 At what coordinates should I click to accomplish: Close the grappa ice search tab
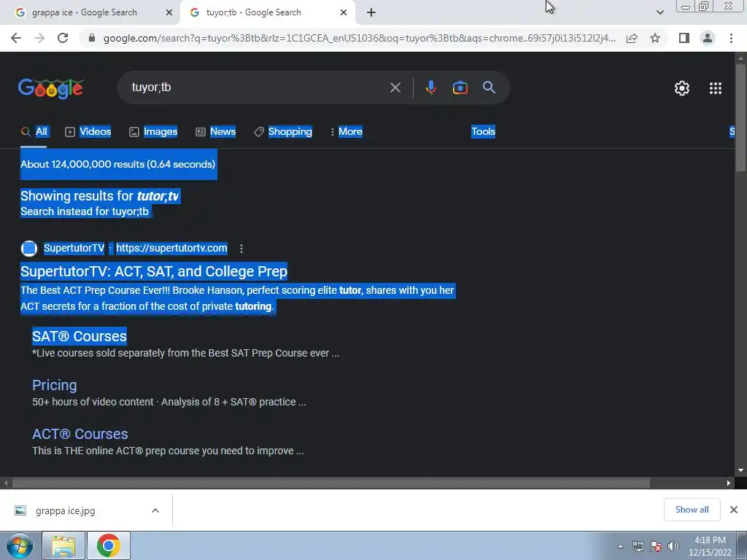click(x=169, y=13)
